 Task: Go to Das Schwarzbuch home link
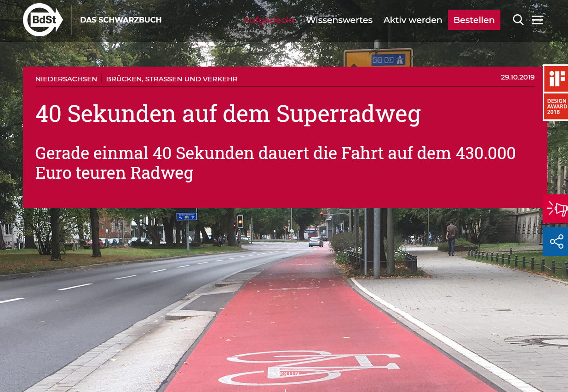121,20
